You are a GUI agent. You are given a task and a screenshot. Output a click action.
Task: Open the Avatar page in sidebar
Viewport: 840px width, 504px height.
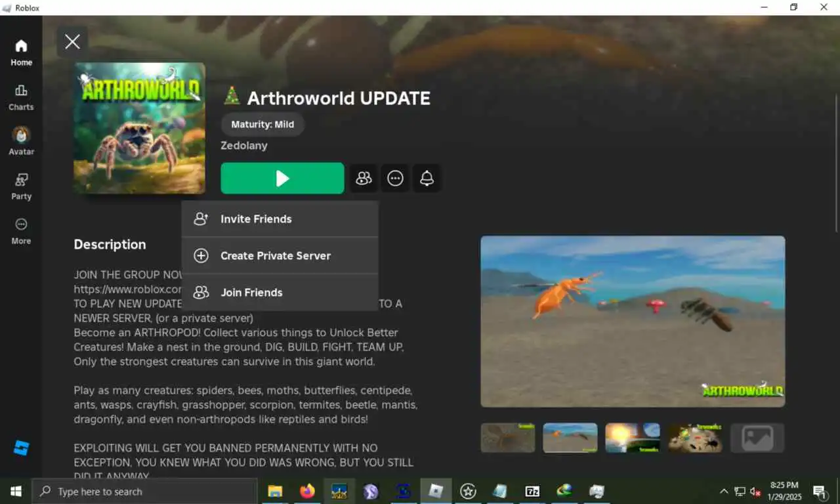pos(21,142)
